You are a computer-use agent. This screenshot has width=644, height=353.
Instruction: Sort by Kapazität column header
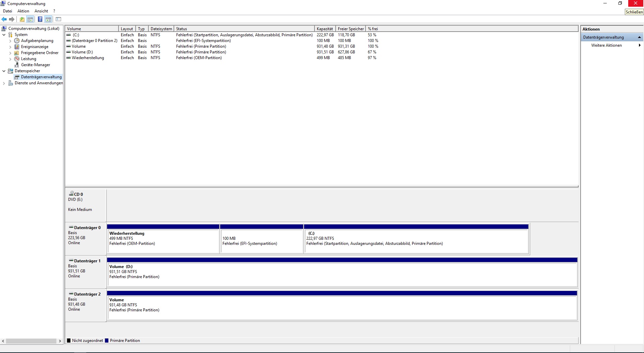point(325,29)
